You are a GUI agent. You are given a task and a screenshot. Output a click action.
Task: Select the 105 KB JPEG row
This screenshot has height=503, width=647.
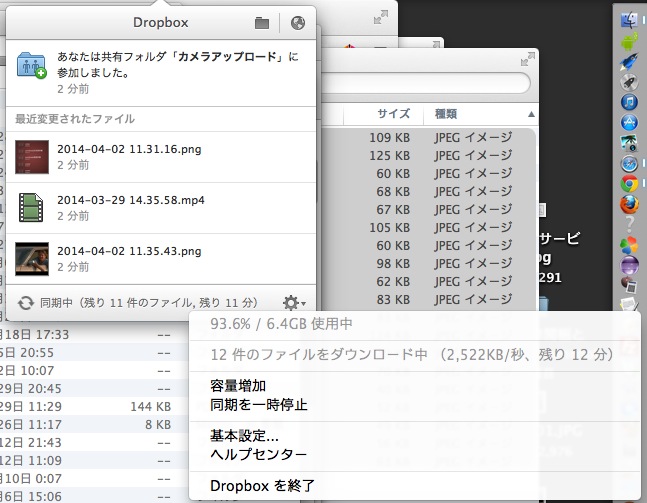point(429,227)
